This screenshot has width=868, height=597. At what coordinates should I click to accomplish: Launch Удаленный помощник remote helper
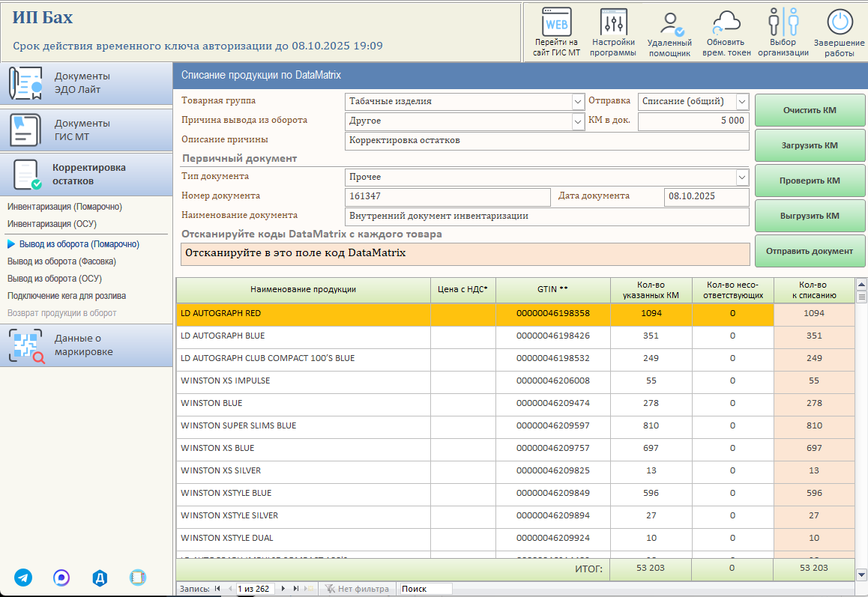click(670, 23)
